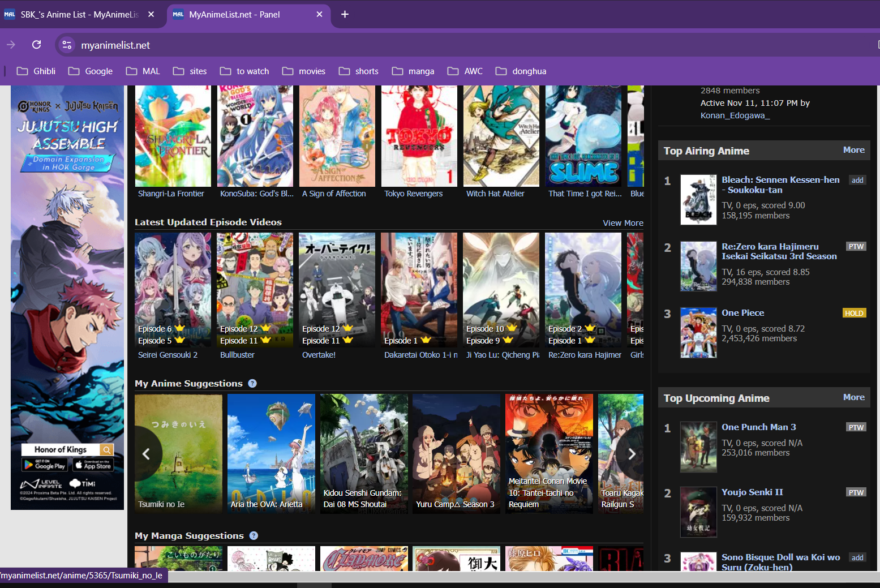Screen dimensions: 880x588
Task: Open Witch Hat Atelier manga cover
Action: [501, 136]
